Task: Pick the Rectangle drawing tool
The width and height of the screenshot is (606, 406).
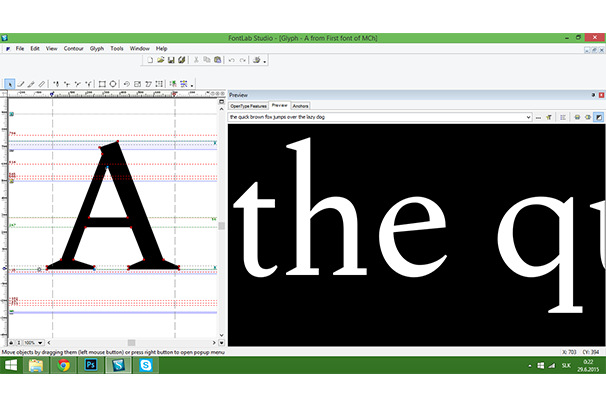Action: coord(102,84)
